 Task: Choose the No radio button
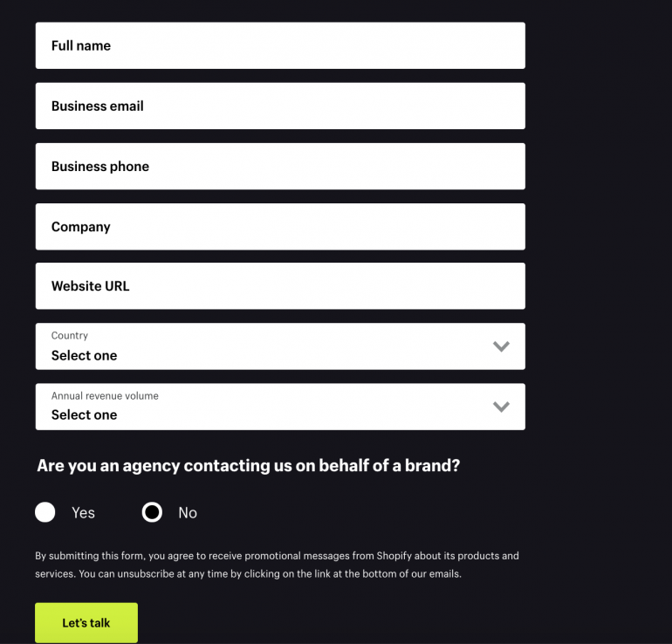[152, 512]
